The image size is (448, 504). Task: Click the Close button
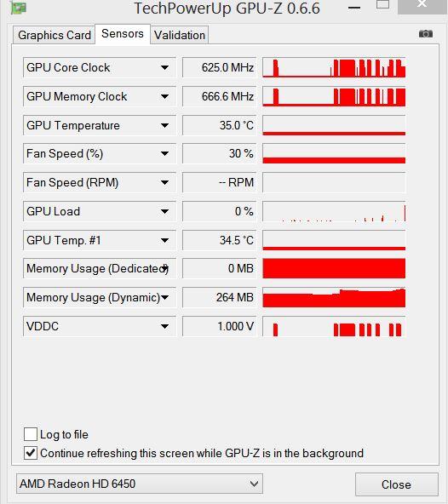[x=397, y=484]
